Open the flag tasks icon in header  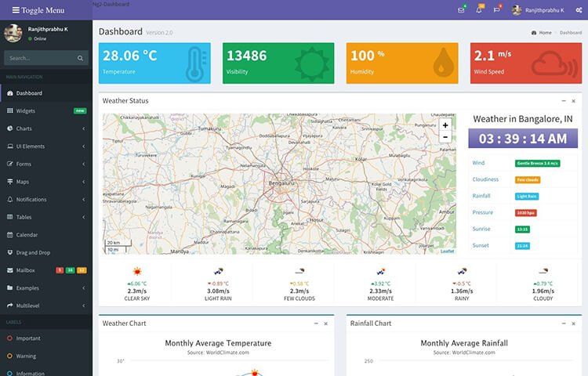click(x=497, y=10)
